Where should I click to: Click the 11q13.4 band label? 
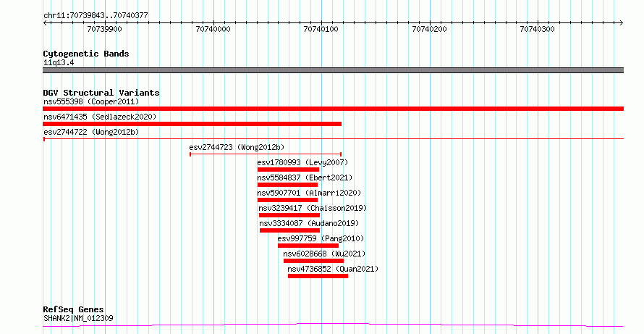tap(59, 62)
